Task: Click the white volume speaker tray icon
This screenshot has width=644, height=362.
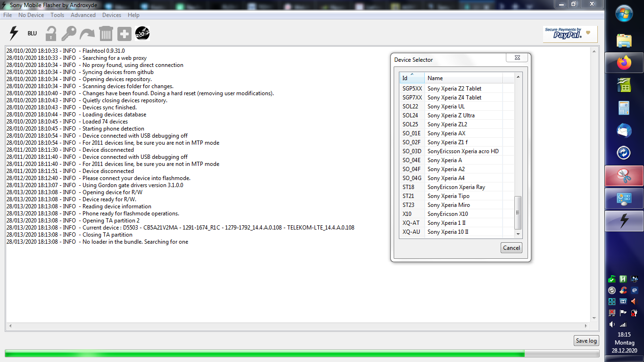Action: pyautogui.click(x=612, y=324)
